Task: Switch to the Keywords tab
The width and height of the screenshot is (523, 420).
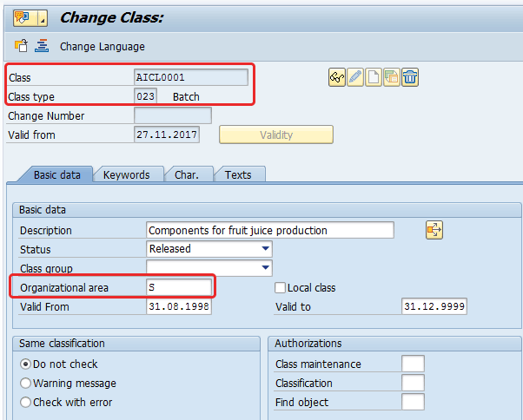Action: [126, 174]
